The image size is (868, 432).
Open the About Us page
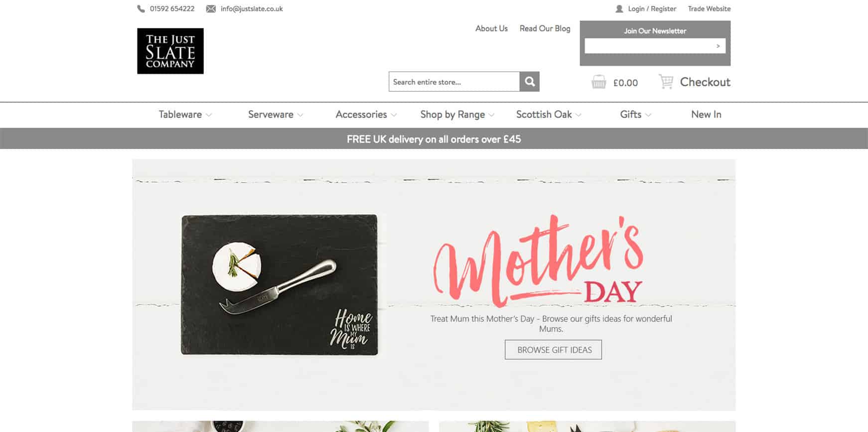[491, 28]
